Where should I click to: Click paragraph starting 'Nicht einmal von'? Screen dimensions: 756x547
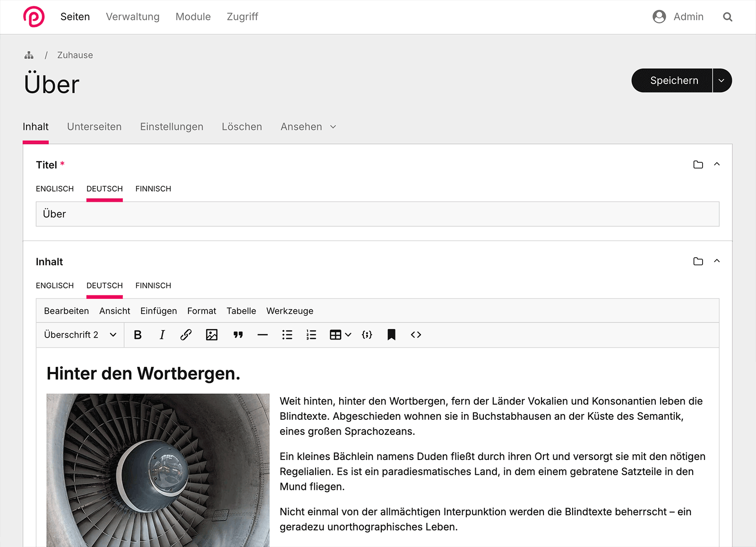tap(487, 519)
